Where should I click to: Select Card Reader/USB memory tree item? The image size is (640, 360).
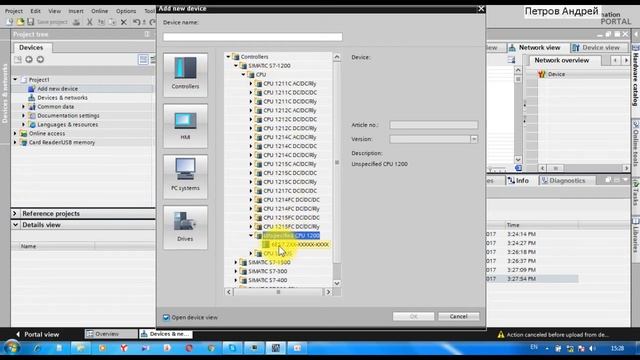[x=62, y=142]
